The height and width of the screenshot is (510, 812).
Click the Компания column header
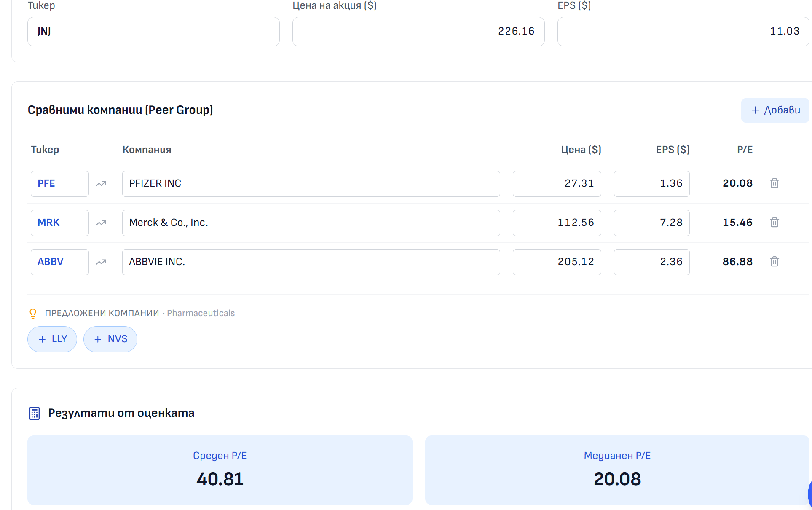(x=147, y=150)
